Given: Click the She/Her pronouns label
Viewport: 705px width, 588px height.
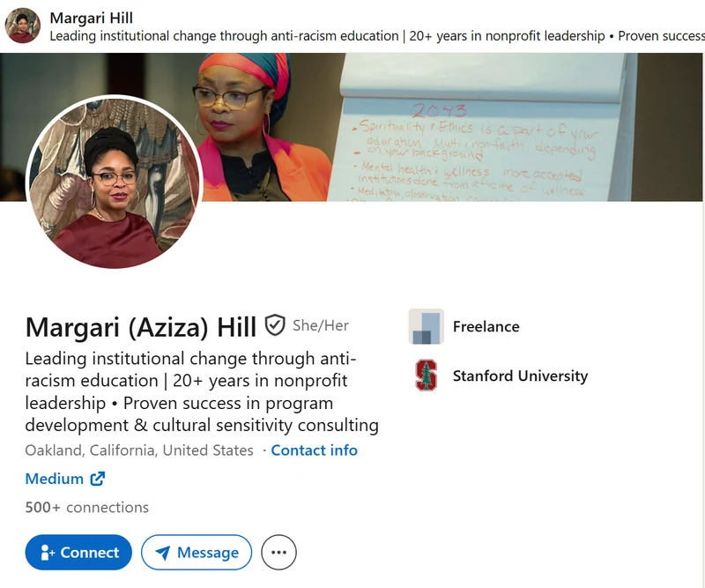Looking at the screenshot, I should pos(321,325).
